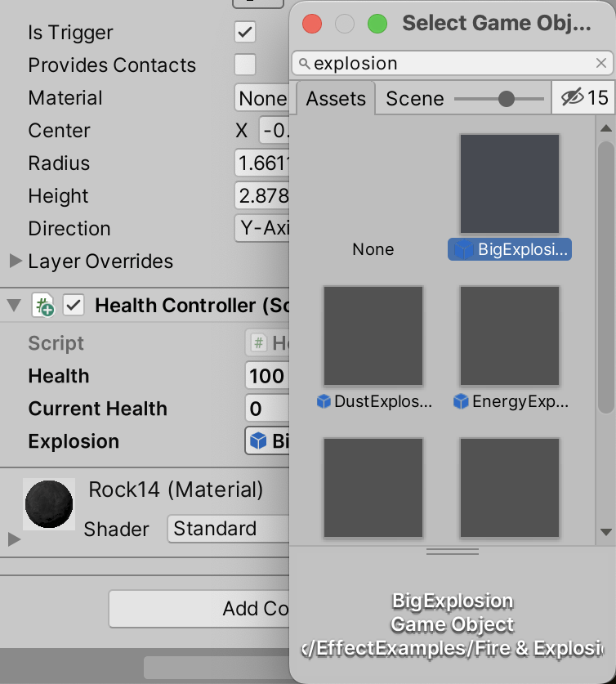616x684 pixels.
Task: Switch to the Assets tab
Action: point(336,98)
